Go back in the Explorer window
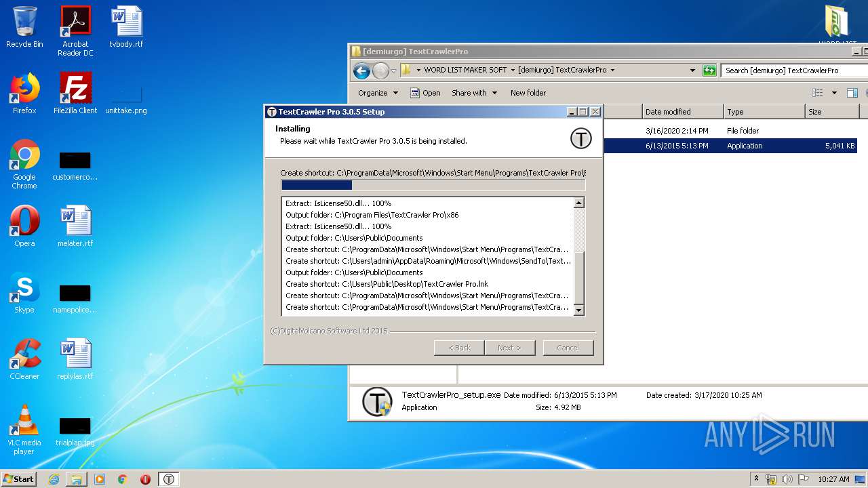This screenshot has width=868, height=488. [x=362, y=70]
